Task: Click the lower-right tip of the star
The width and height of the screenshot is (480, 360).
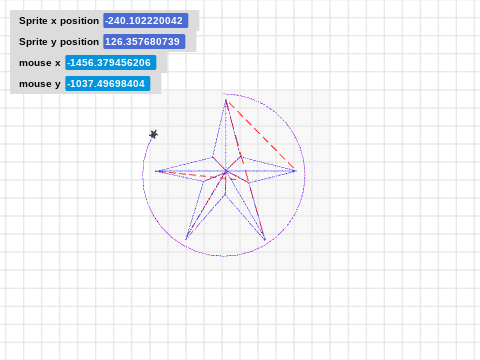Action: pos(265,239)
